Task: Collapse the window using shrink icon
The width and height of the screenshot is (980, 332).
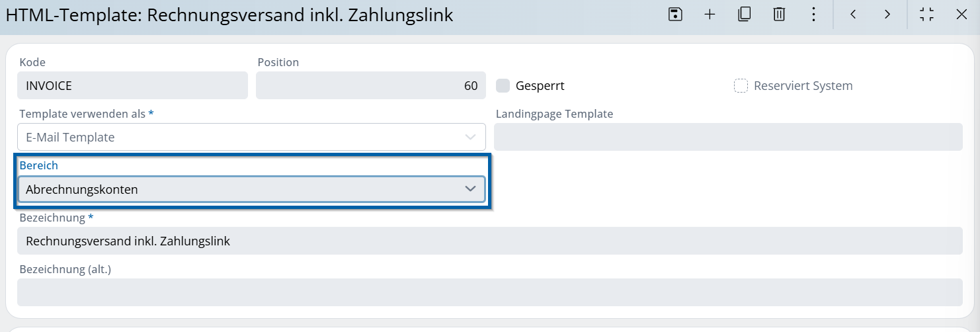Action: (x=927, y=15)
